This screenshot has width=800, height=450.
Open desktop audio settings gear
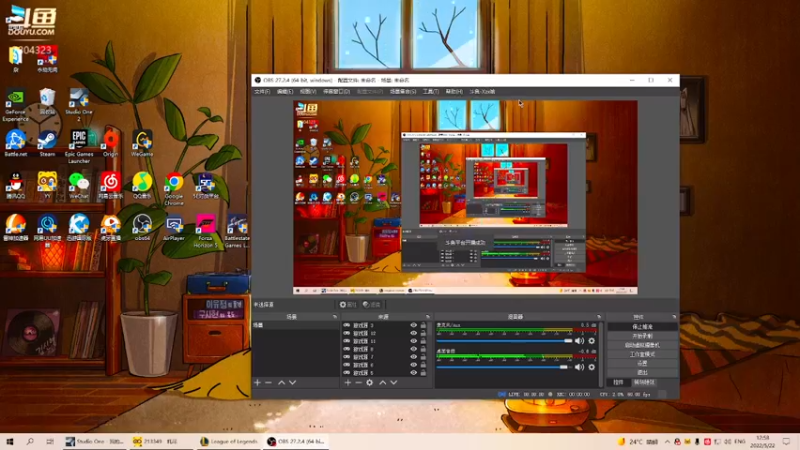point(591,367)
